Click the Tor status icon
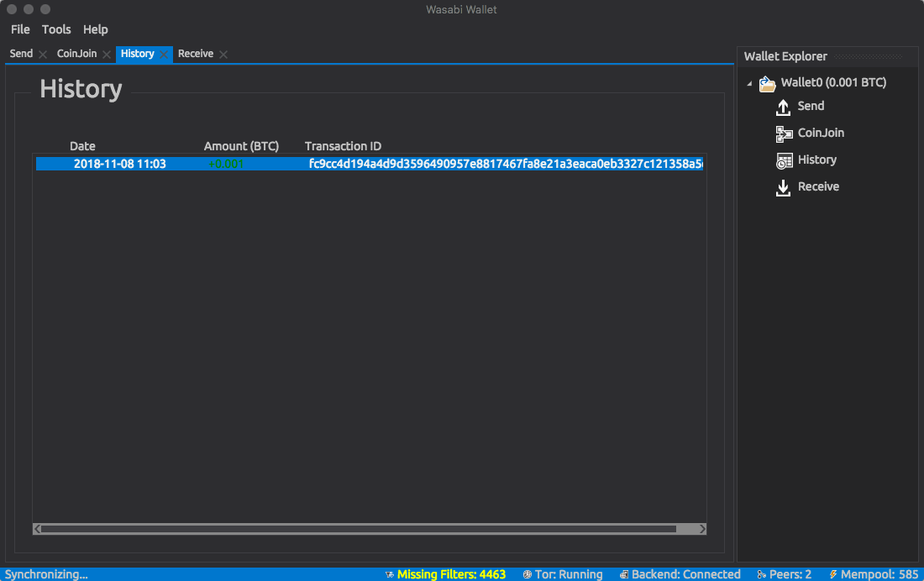The image size is (924, 581). [528, 574]
